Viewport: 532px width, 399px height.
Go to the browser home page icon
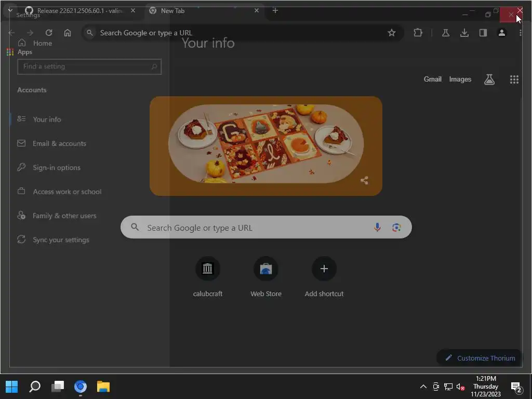(x=68, y=33)
